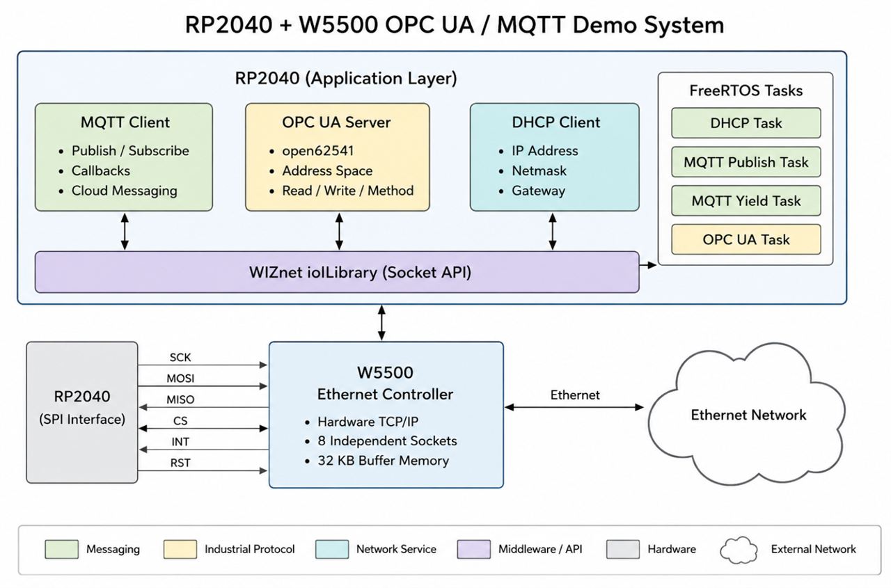Select the "Callbacks" bullet in MQTT Client
This screenshot has height=588, width=891.
click(x=101, y=170)
